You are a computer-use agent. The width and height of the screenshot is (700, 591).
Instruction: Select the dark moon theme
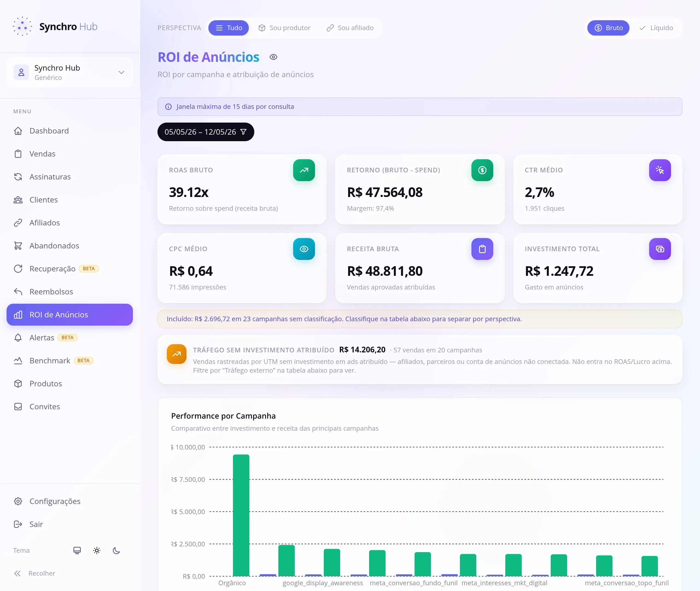click(116, 551)
